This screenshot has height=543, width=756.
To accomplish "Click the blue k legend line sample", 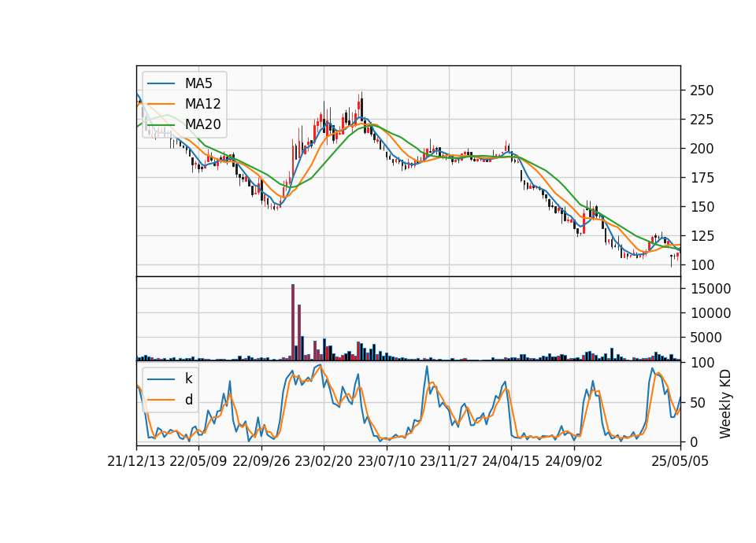I will click(x=161, y=379).
